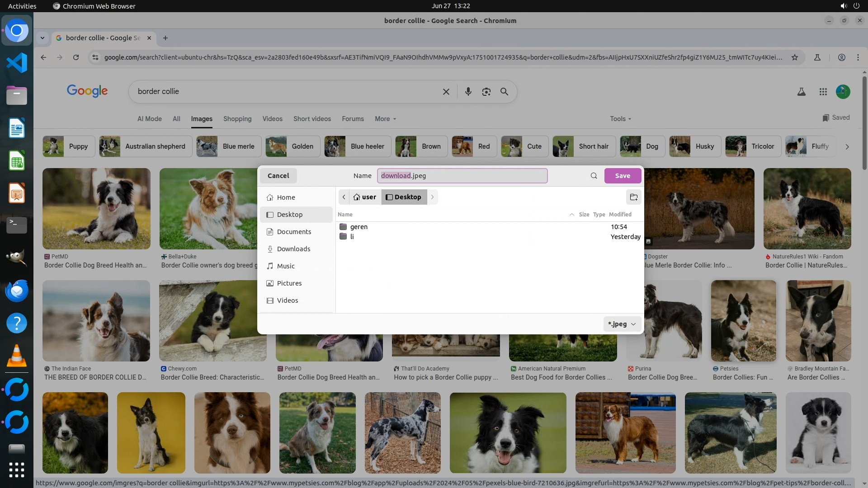Launch VLC from the dock
Viewport: 868px width, 488px height.
click(17, 356)
